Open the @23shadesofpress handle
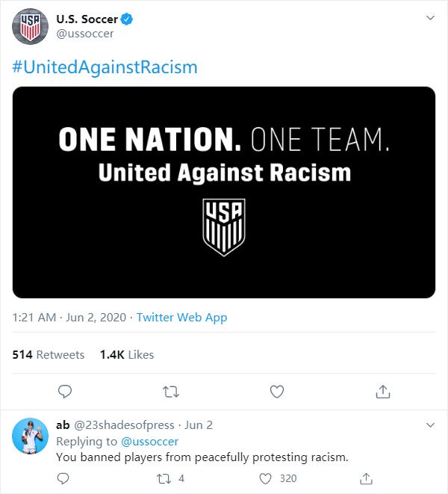The width and height of the screenshot is (448, 494). (x=124, y=424)
